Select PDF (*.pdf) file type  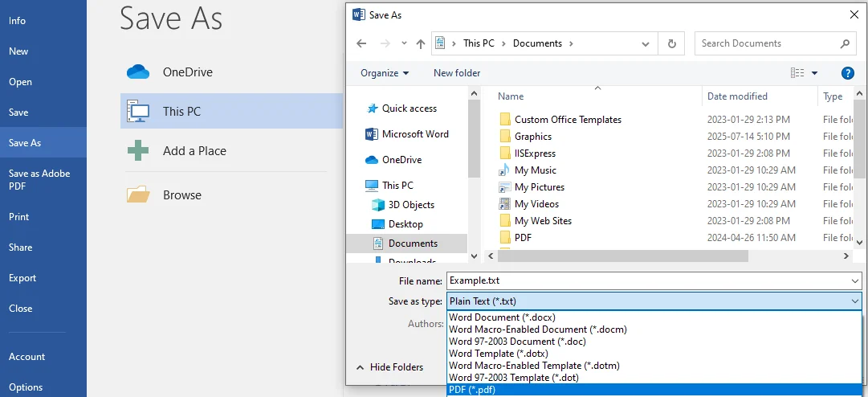[x=654, y=390]
